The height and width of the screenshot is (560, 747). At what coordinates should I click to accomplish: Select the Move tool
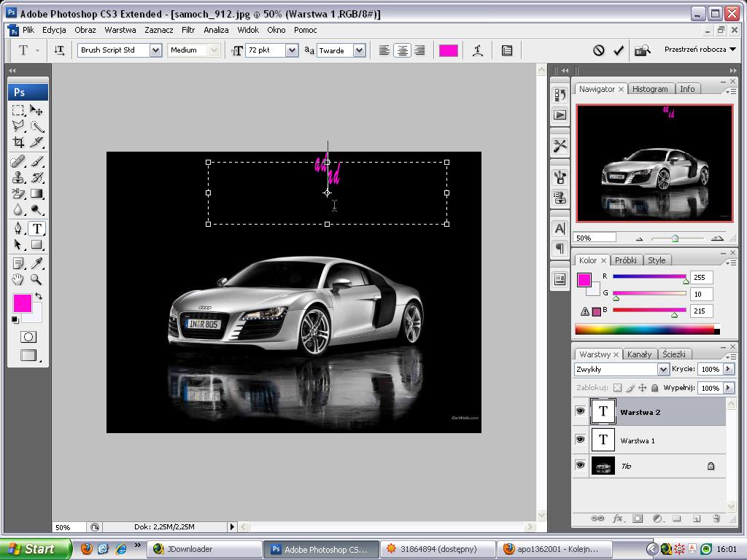coord(36,111)
